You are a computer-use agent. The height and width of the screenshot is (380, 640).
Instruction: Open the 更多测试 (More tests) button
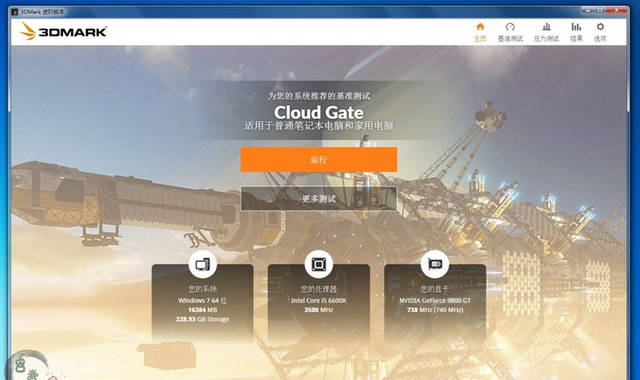click(x=319, y=199)
